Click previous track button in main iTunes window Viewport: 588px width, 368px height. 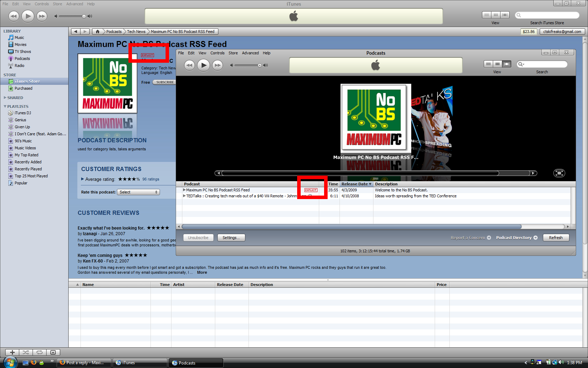pyautogui.click(x=14, y=16)
